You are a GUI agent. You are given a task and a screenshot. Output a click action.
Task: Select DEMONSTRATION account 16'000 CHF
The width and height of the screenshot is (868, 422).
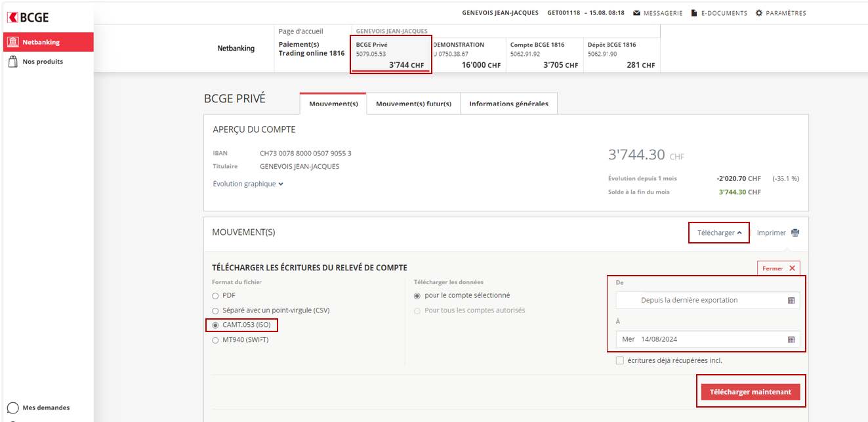click(468, 54)
